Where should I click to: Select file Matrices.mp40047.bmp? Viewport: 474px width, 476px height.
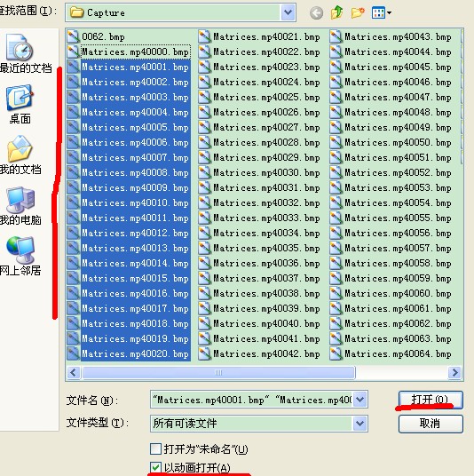click(x=398, y=97)
